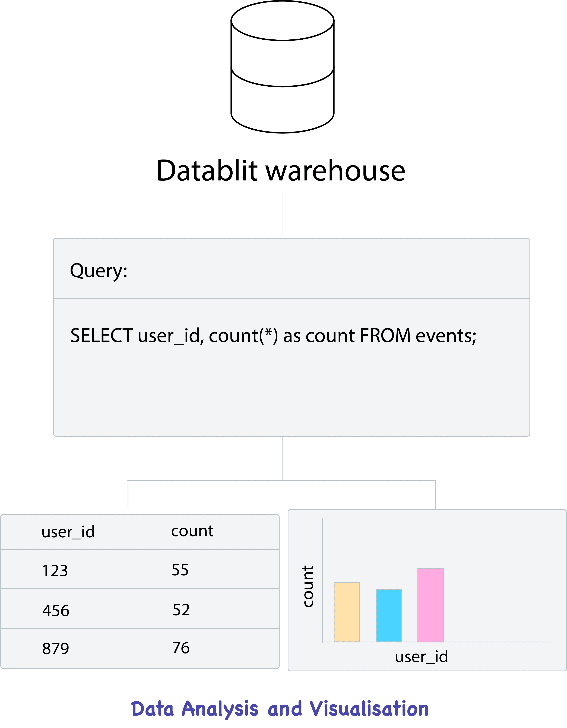
Task: Select the table cell with count 55
Action: tap(180, 570)
